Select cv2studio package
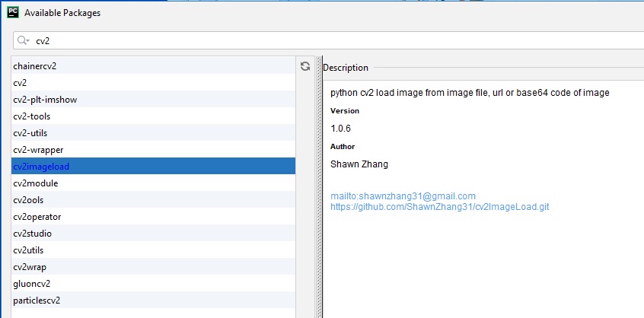Image resolution: width=644 pixels, height=318 pixels. pos(33,234)
